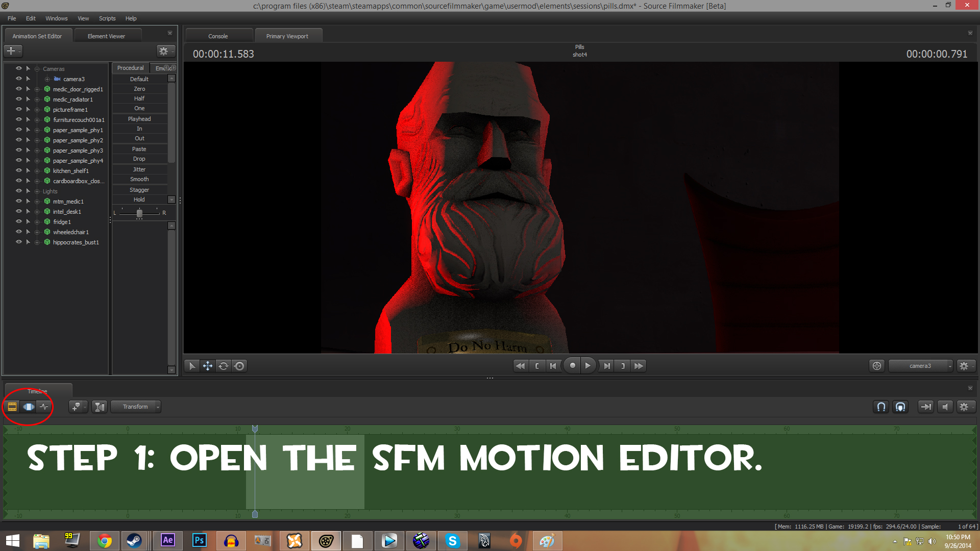Expand the wheeledchair1 node

(37, 232)
